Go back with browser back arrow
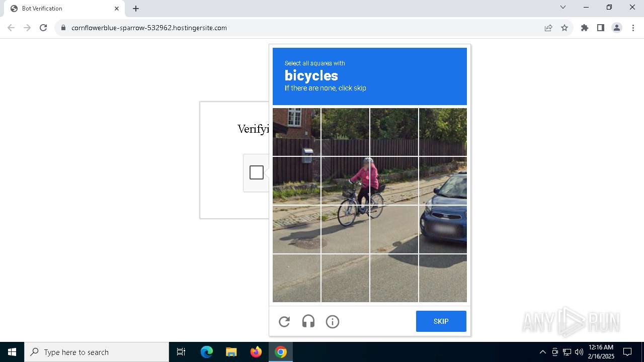The height and width of the screenshot is (362, 644). click(x=11, y=28)
